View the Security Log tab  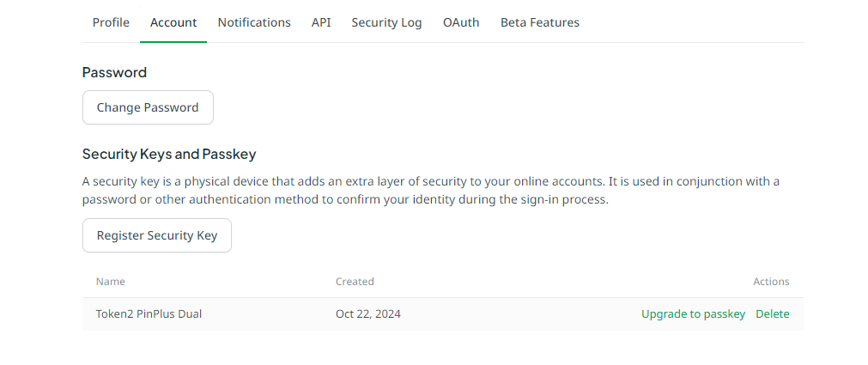[386, 22]
